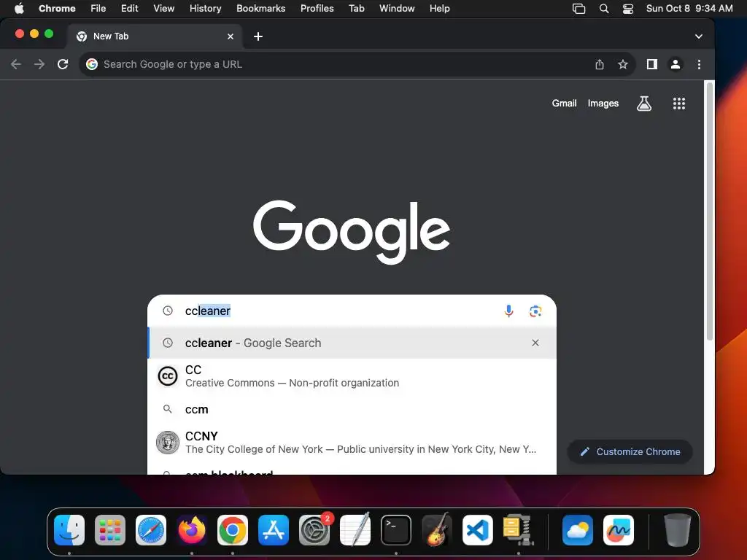Open the Apple menu
Viewport: 747px width, 560px height.
coord(19,9)
